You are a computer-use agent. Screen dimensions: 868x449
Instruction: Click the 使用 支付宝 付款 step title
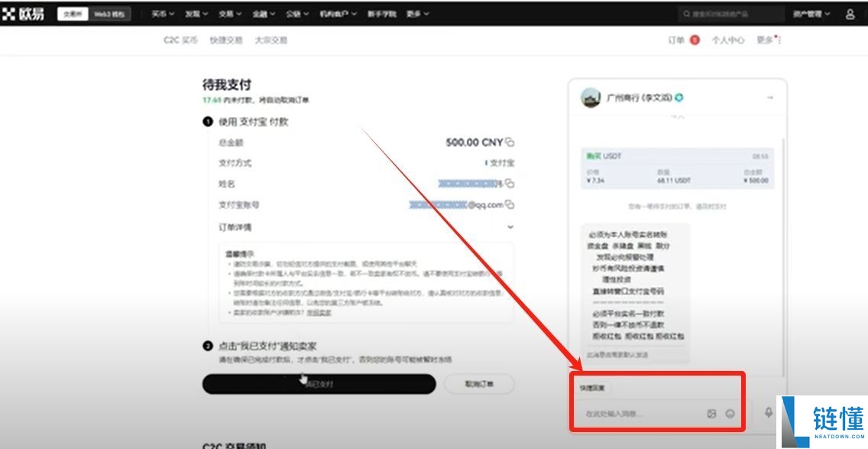253,122
